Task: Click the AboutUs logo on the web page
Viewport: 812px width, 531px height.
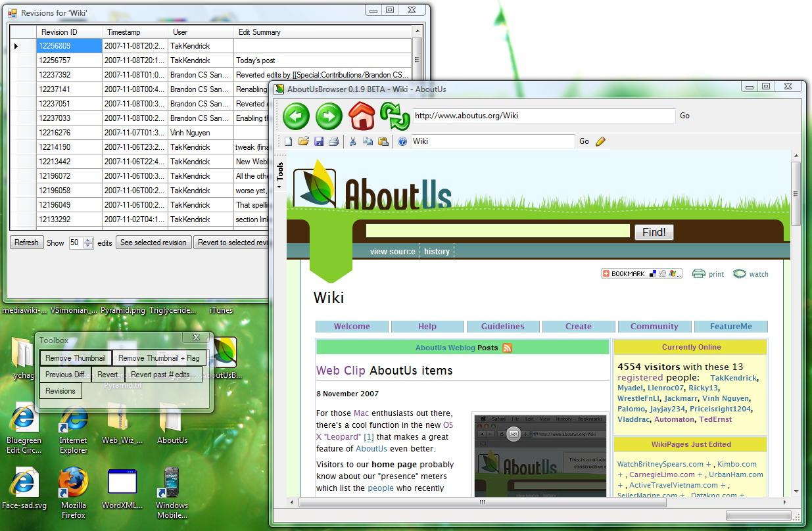Action: click(x=372, y=186)
